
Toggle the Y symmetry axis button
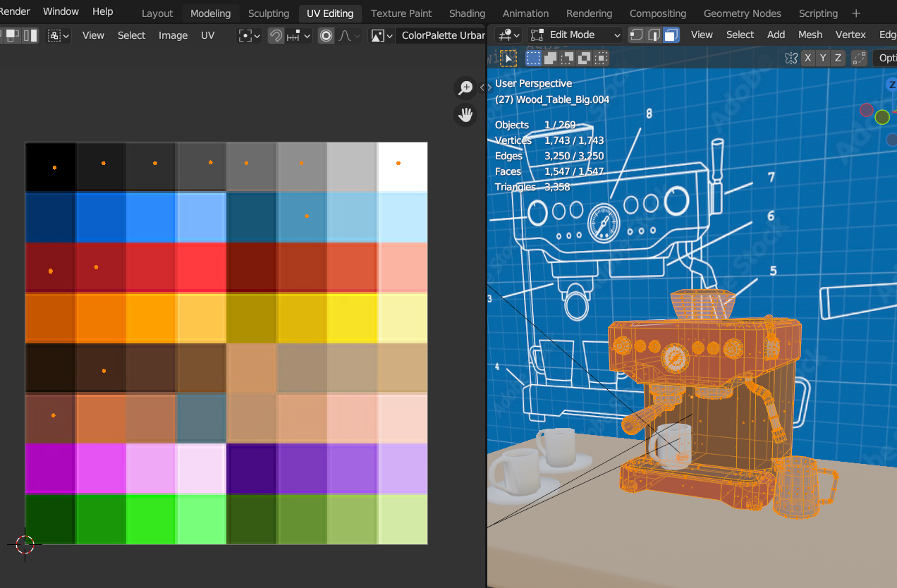822,58
